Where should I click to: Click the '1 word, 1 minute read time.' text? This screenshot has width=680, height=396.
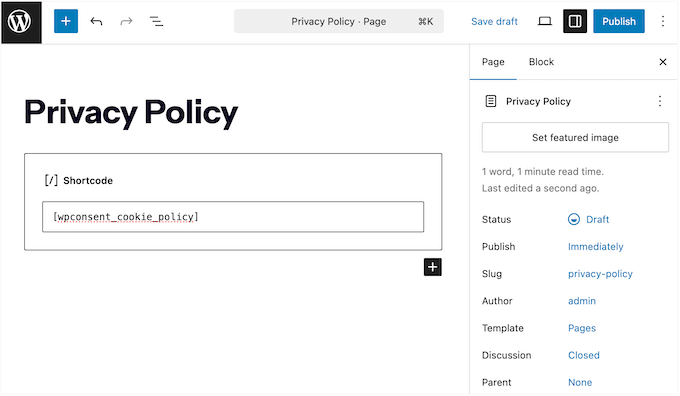tap(543, 172)
